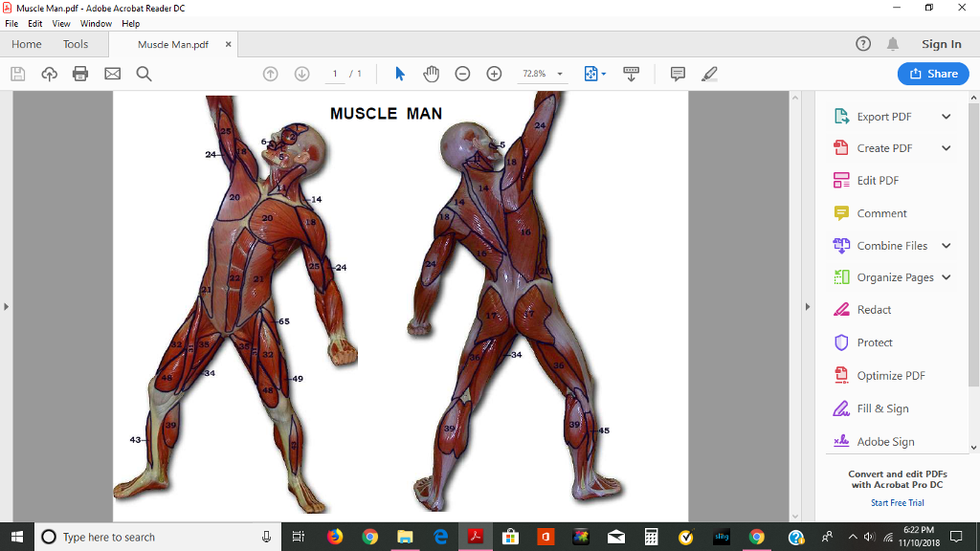Screen dimensions: 980x551
Task: Open the highlight annotation tool
Action: [x=709, y=73]
